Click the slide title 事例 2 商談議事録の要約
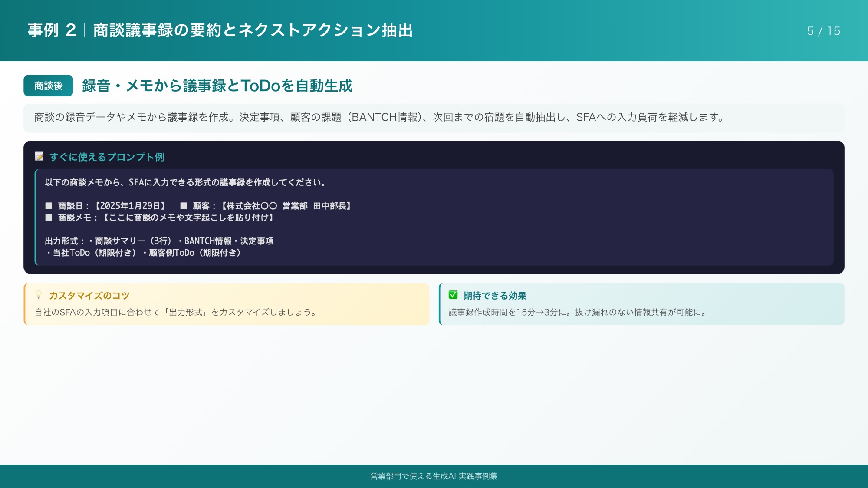868x488 pixels. click(220, 30)
